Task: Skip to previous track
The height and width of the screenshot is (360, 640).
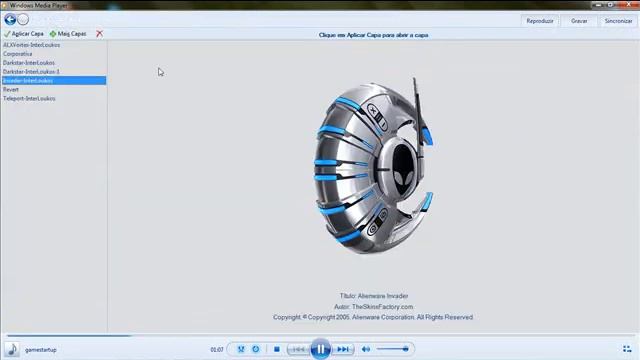Action: coord(298,349)
